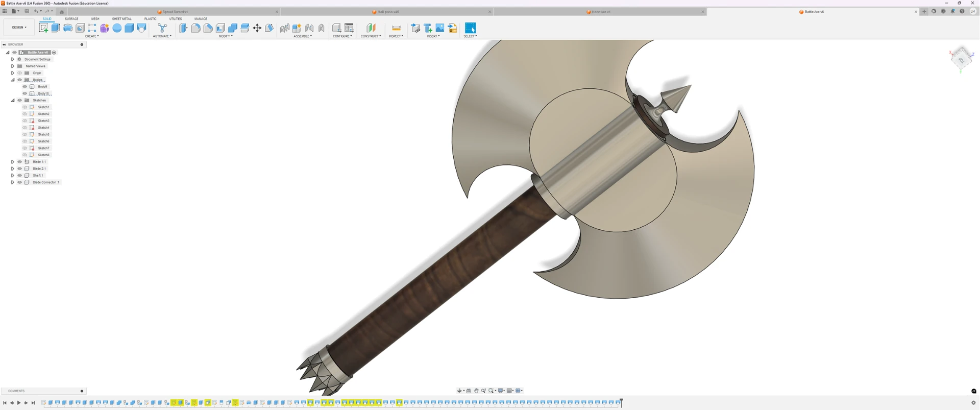
Task: Activate the Move/Copy tool
Action: point(257,28)
